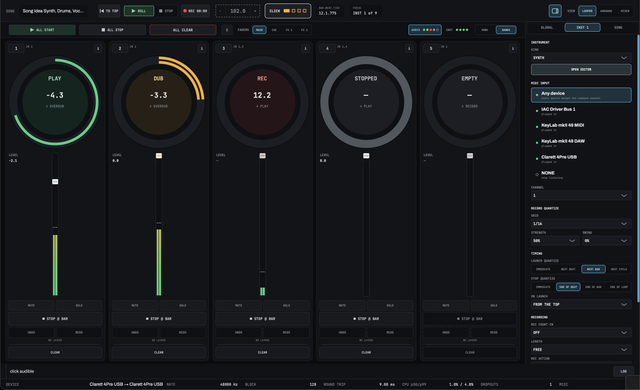Switch to the Arrange view tab
Viewport: 640px width, 390px height.
pyautogui.click(x=606, y=11)
